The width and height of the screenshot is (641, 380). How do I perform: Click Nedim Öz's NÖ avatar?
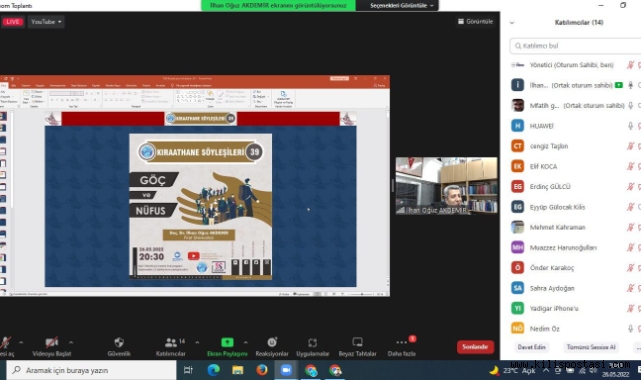[518, 328]
